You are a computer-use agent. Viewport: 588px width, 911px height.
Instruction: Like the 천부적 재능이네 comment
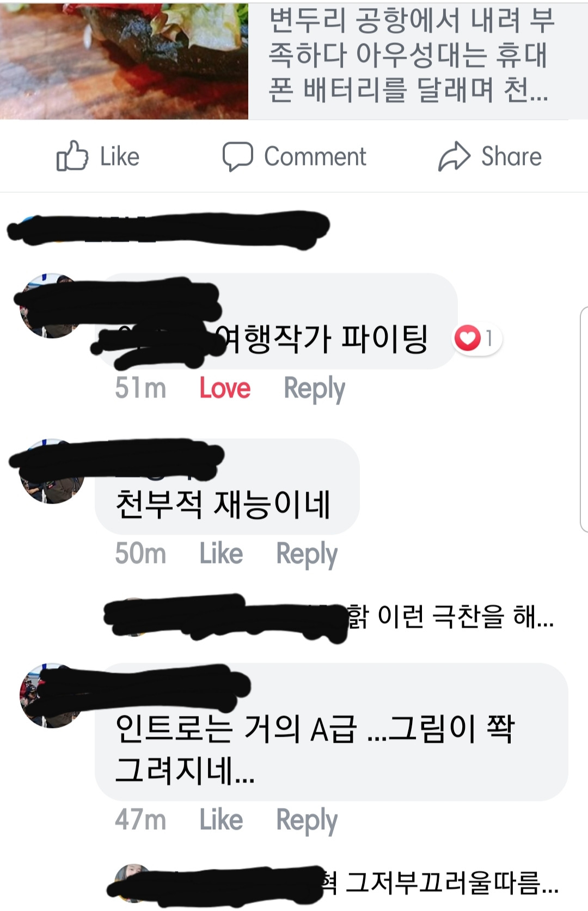point(221,554)
